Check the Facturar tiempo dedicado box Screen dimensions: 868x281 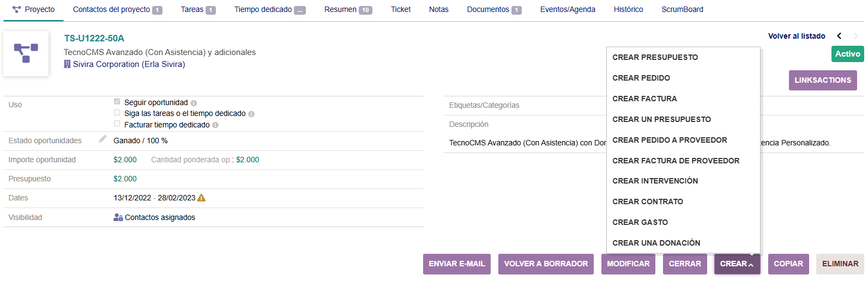[x=117, y=124]
